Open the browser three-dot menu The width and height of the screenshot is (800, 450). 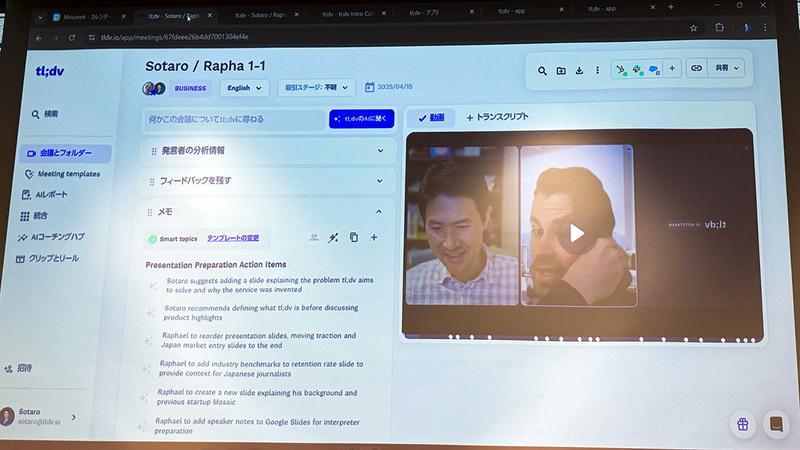pos(765,27)
